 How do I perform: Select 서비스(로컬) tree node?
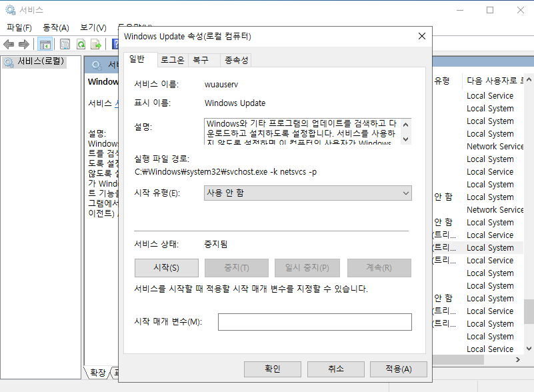click(34, 61)
